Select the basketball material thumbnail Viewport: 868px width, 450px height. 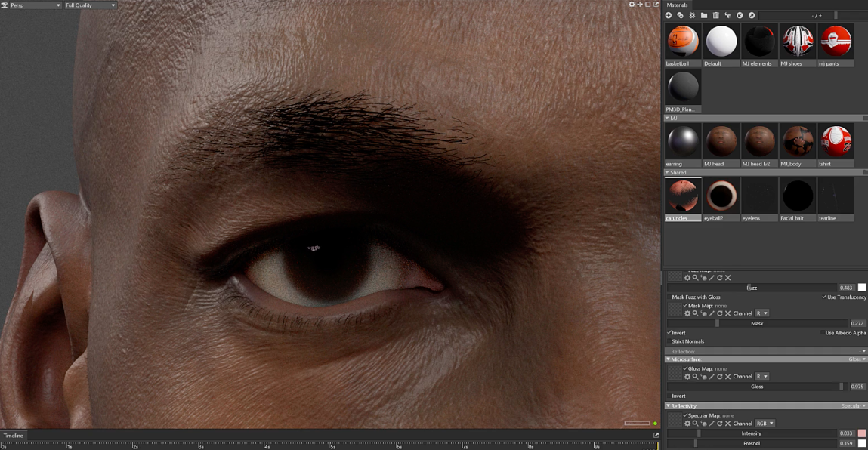[x=682, y=41]
